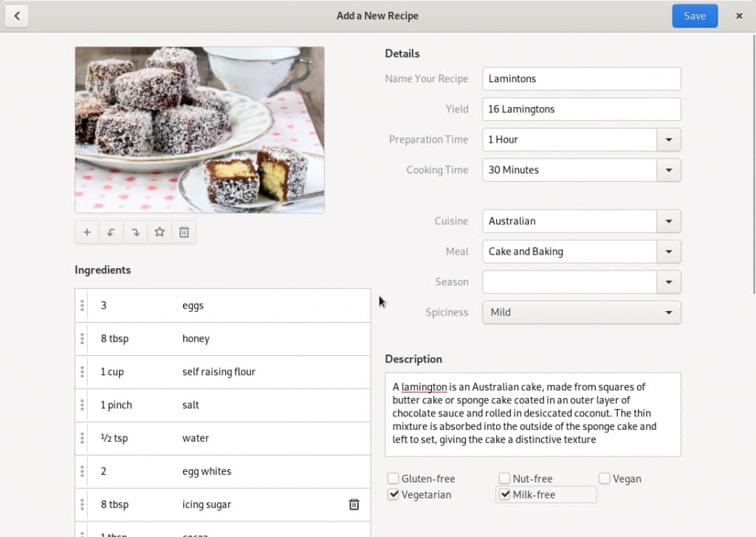Viewport: 756px width, 537px height.
Task: Click the Description text area
Action: click(x=532, y=414)
